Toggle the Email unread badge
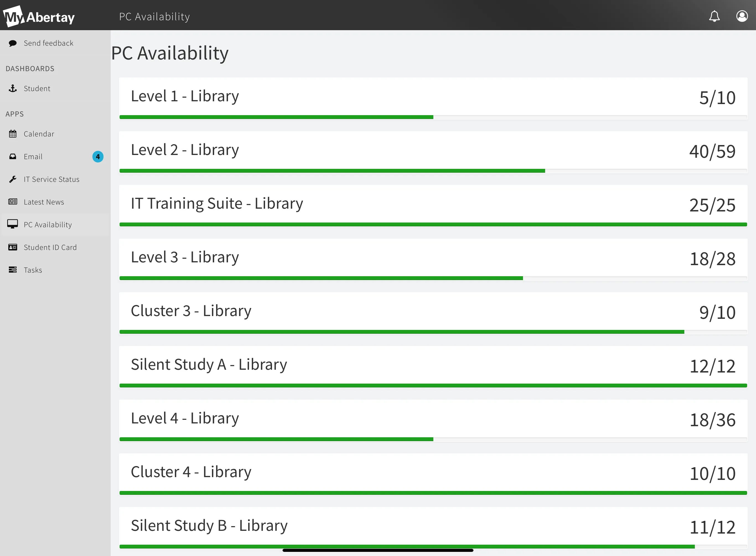 click(x=98, y=156)
